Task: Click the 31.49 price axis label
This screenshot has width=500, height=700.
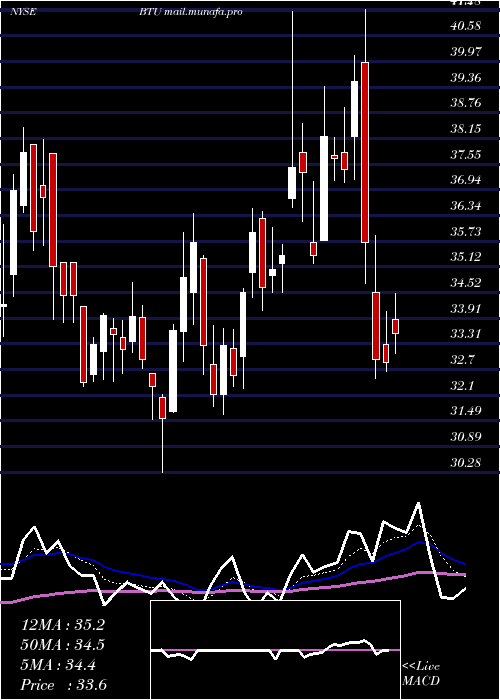Action: click(x=466, y=411)
